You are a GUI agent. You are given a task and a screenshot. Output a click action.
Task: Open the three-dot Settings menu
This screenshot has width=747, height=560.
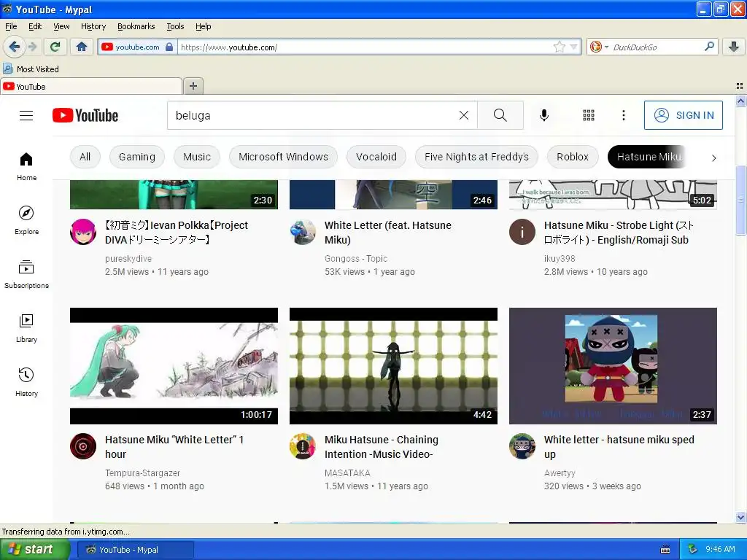click(623, 115)
